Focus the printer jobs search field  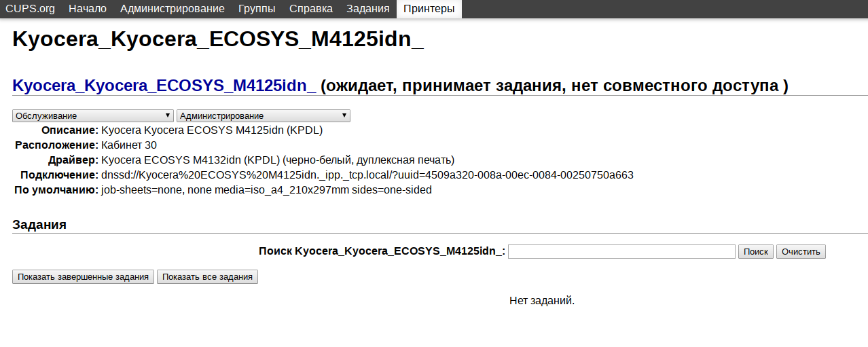[x=621, y=251]
